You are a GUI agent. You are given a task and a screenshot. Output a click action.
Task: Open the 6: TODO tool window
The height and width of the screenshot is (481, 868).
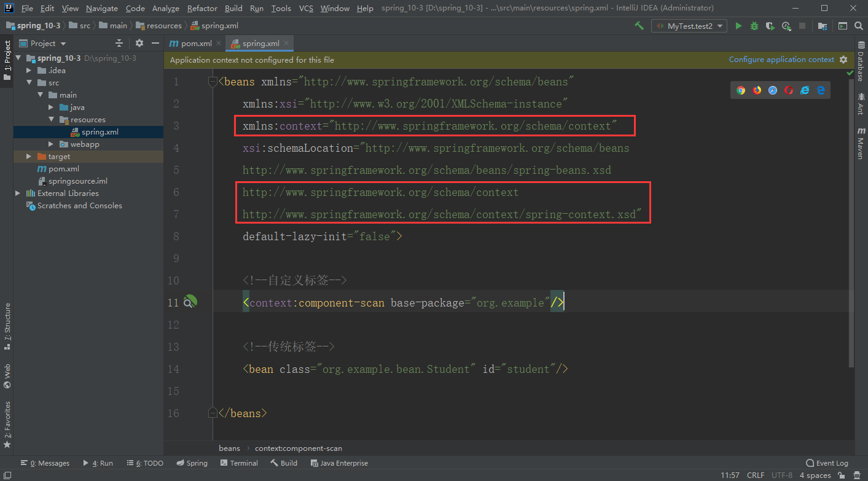coord(146,463)
